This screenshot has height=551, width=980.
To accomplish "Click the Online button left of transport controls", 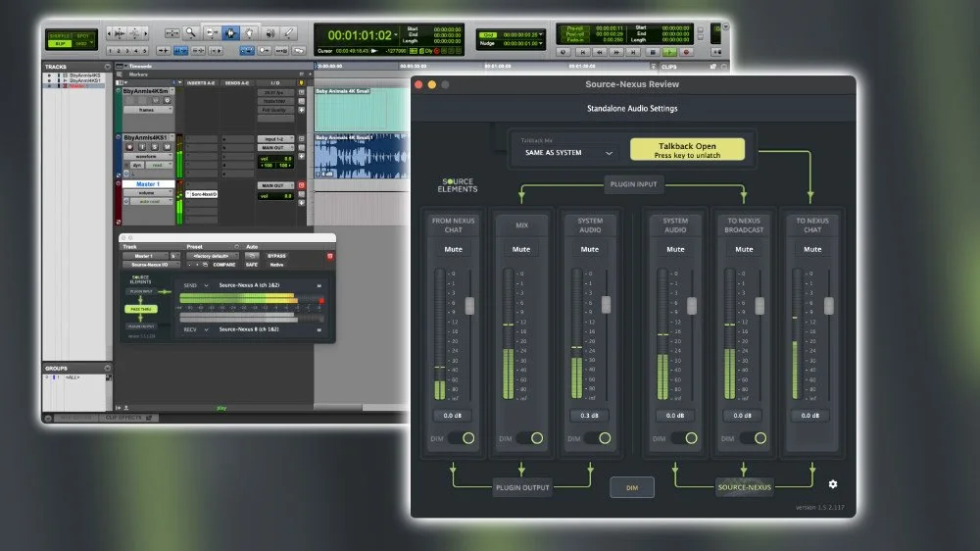I will (x=563, y=53).
